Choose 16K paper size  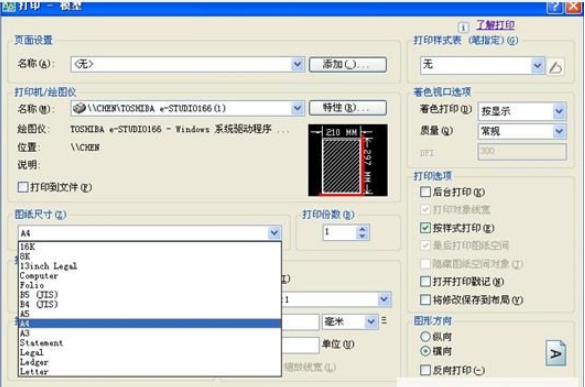(150, 247)
